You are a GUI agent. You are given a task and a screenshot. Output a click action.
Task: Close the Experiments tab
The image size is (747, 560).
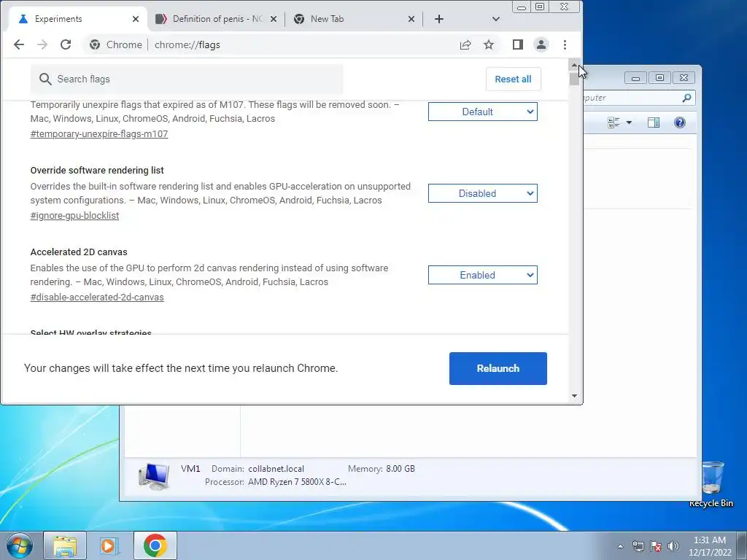136,19
